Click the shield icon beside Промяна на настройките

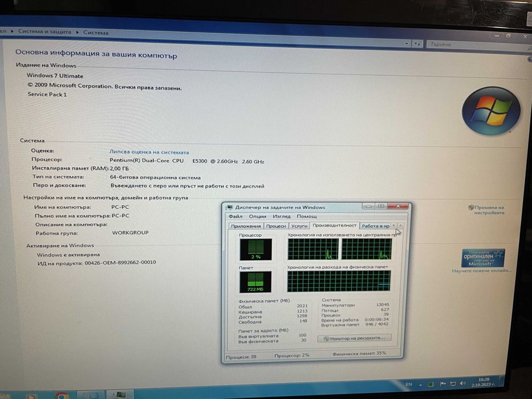470,207
